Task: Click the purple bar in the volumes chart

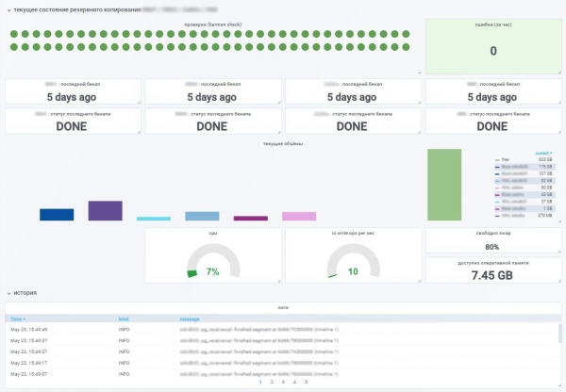Action: click(105, 210)
